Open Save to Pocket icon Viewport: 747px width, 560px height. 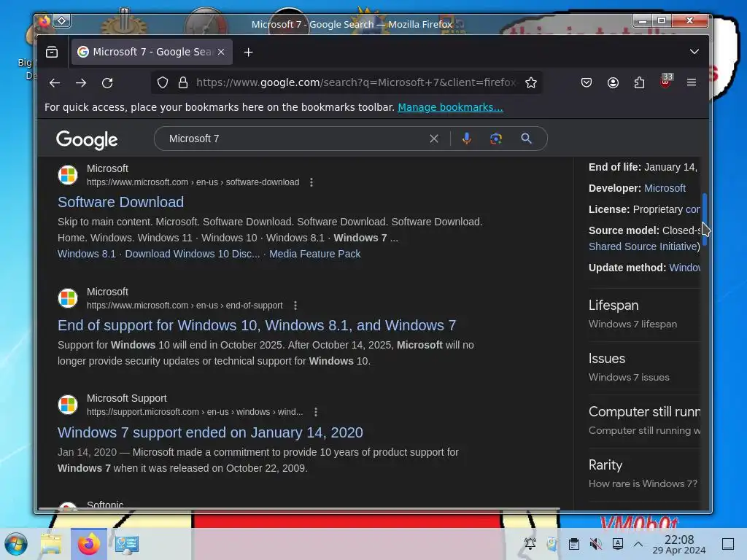(587, 83)
